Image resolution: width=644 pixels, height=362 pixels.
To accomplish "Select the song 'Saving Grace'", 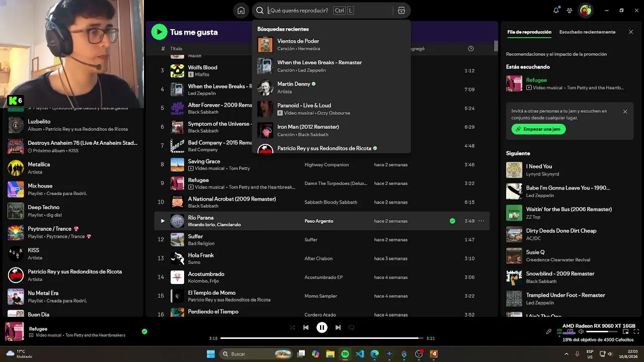I will pyautogui.click(x=204, y=161).
